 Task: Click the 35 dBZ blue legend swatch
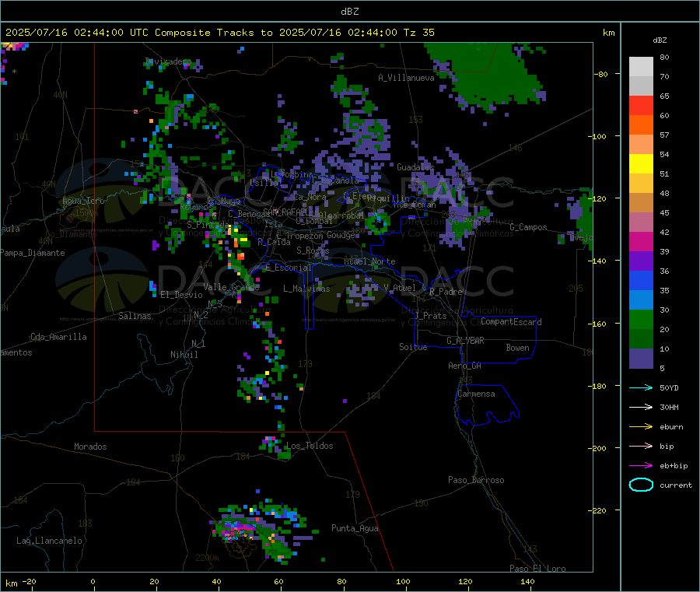(641, 280)
